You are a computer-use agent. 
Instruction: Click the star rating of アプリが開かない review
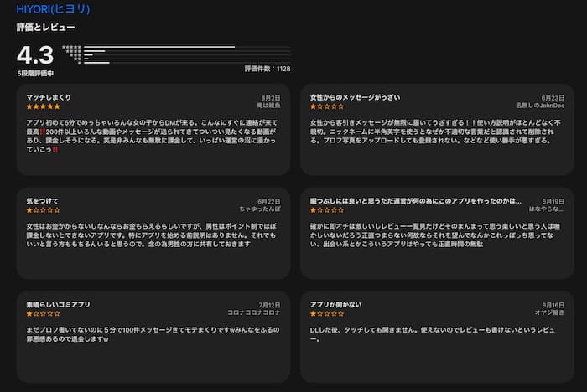tap(327, 314)
